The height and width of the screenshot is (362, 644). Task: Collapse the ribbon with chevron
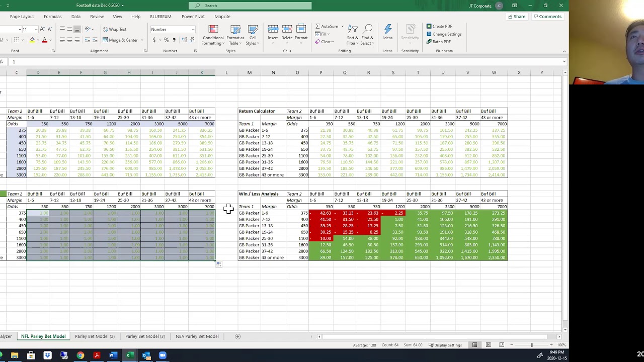click(564, 51)
